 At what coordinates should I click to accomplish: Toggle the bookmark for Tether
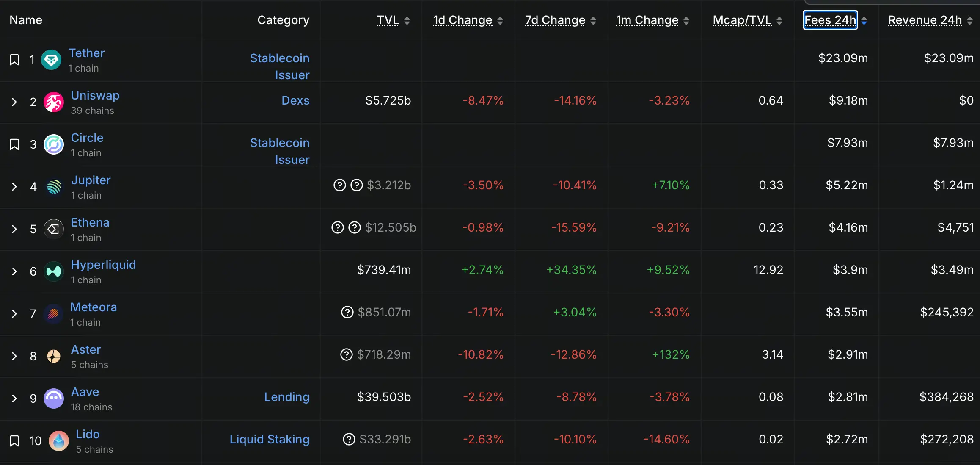coord(14,60)
